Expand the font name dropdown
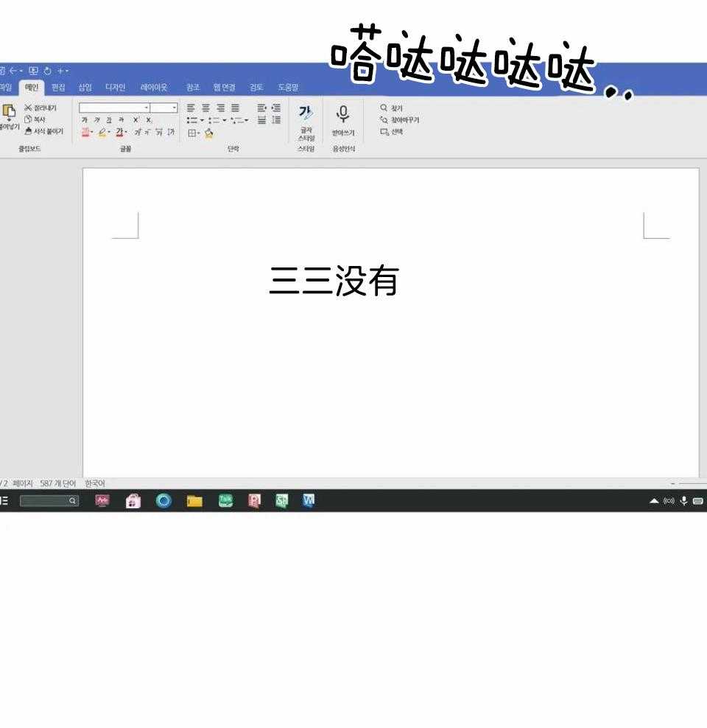This screenshot has width=707, height=728. (x=146, y=108)
